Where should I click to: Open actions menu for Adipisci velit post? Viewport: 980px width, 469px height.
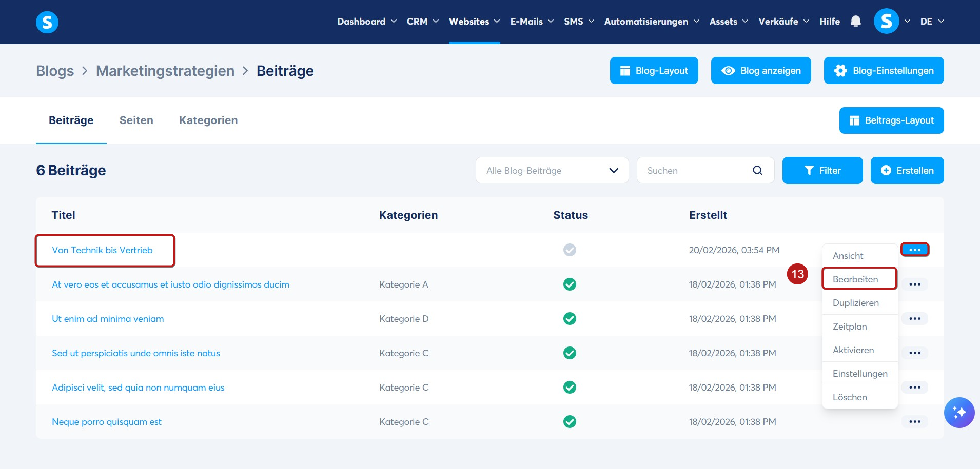[x=915, y=387]
